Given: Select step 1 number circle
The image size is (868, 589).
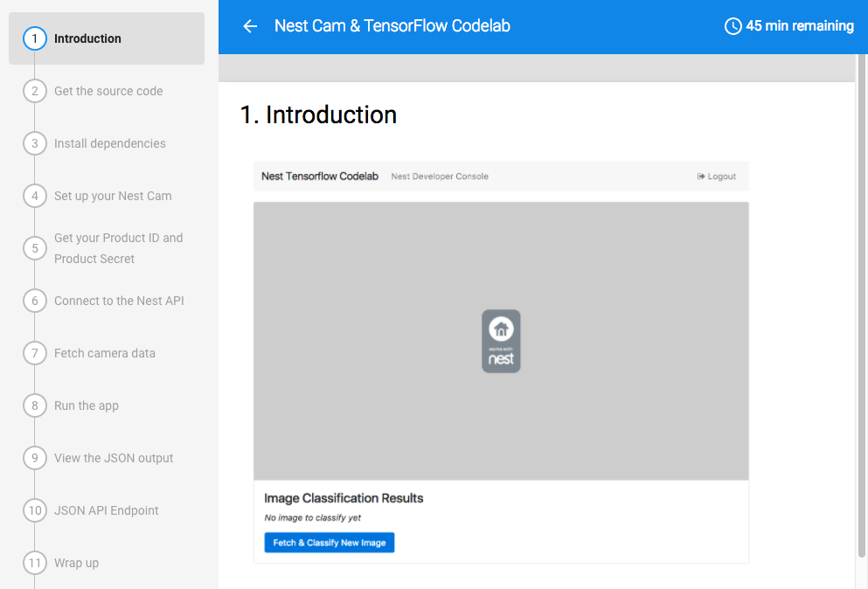Looking at the screenshot, I should click(x=35, y=38).
